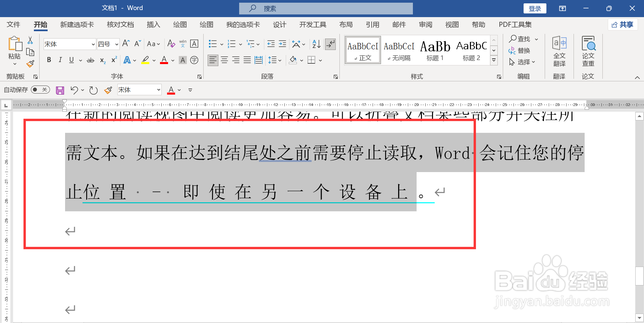The height and width of the screenshot is (323, 644).
Task: Toggle superscript formatting
Action: click(114, 60)
